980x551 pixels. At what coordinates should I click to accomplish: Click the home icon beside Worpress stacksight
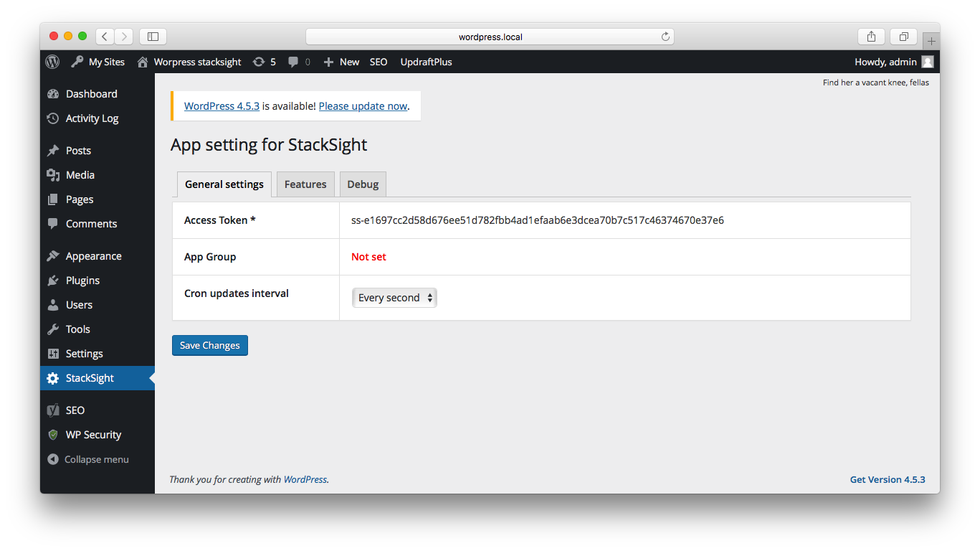coord(143,62)
